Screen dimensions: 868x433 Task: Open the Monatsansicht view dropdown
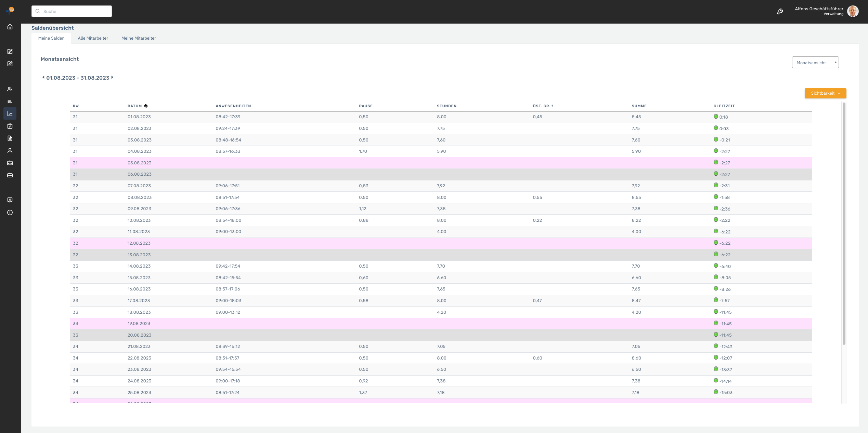pos(815,63)
